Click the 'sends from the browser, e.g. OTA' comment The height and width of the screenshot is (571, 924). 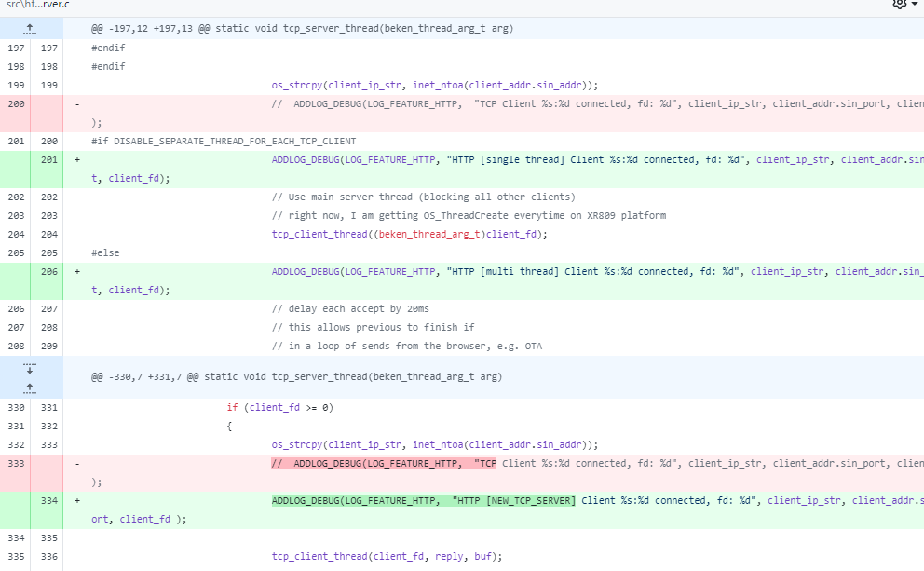tap(407, 347)
